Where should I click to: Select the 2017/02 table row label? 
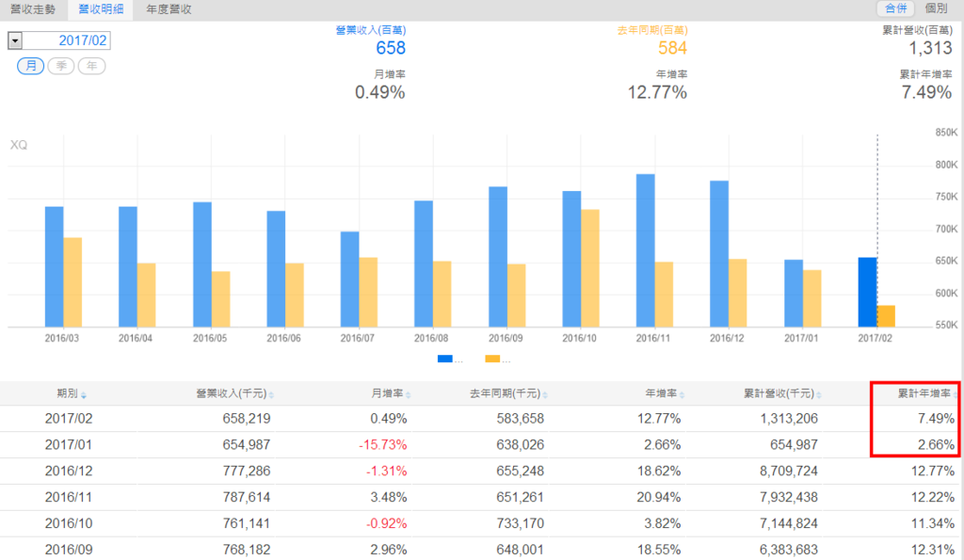tap(68, 419)
